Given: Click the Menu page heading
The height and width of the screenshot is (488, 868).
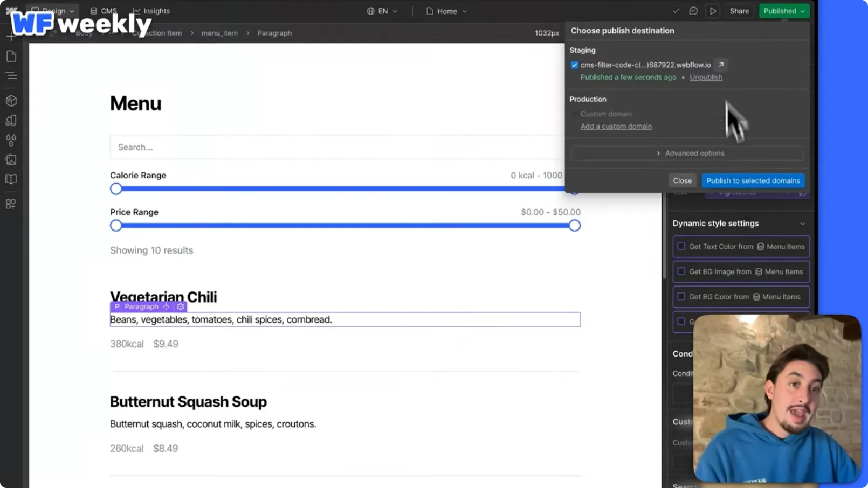Looking at the screenshot, I should pyautogui.click(x=135, y=103).
